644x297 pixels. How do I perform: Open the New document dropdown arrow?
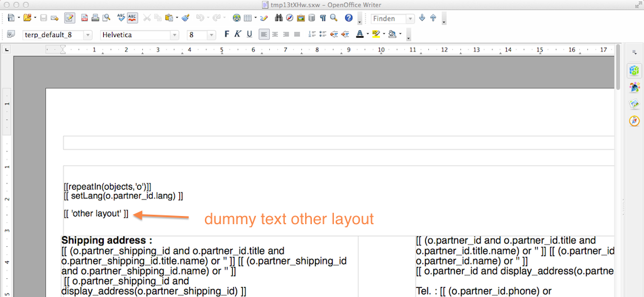(18, 18)
